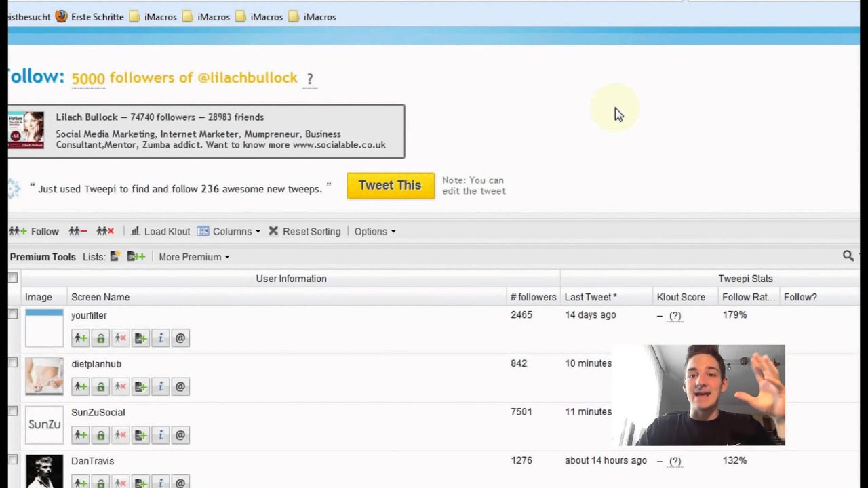
Task: Click the @ mention icon for dietplanhub
Action: (x=180, y=387)
